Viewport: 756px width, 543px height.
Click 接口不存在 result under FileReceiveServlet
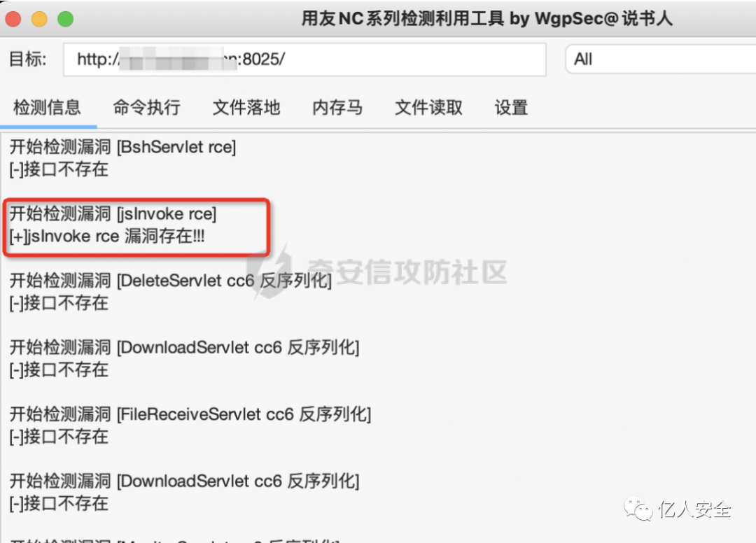59,437
